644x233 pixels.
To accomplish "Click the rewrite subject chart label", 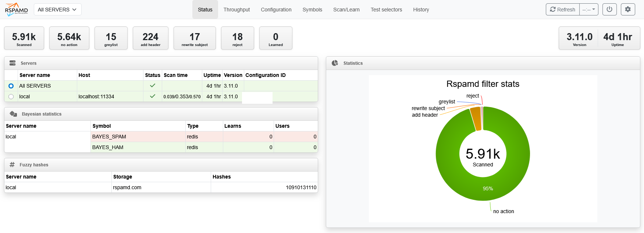I will pos(428,108).
